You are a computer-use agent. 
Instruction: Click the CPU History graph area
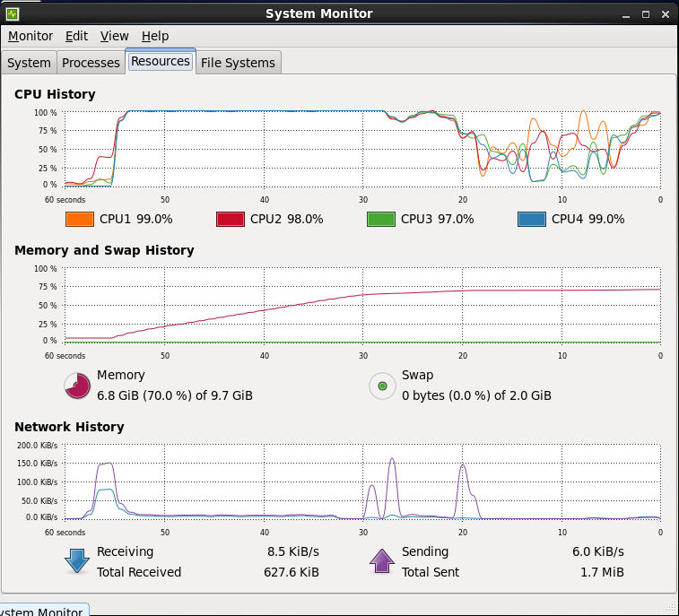(x=362, y=149)
